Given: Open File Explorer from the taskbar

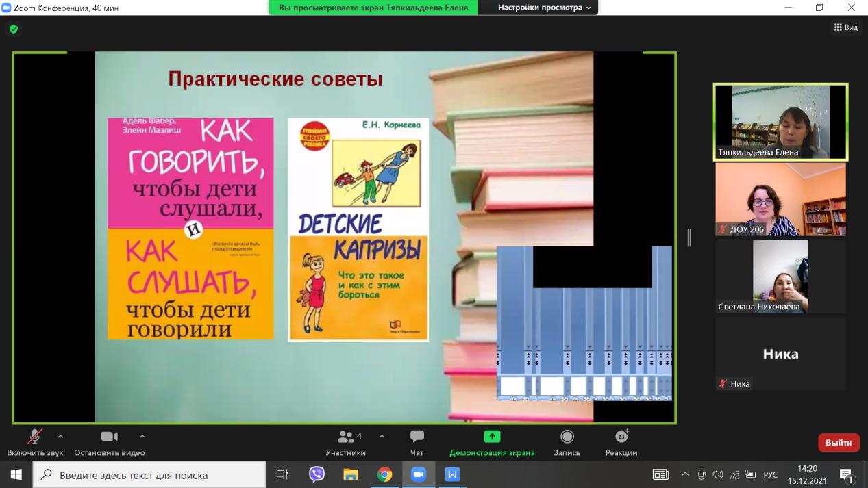Looking at the screenshot, I should 350,474.
